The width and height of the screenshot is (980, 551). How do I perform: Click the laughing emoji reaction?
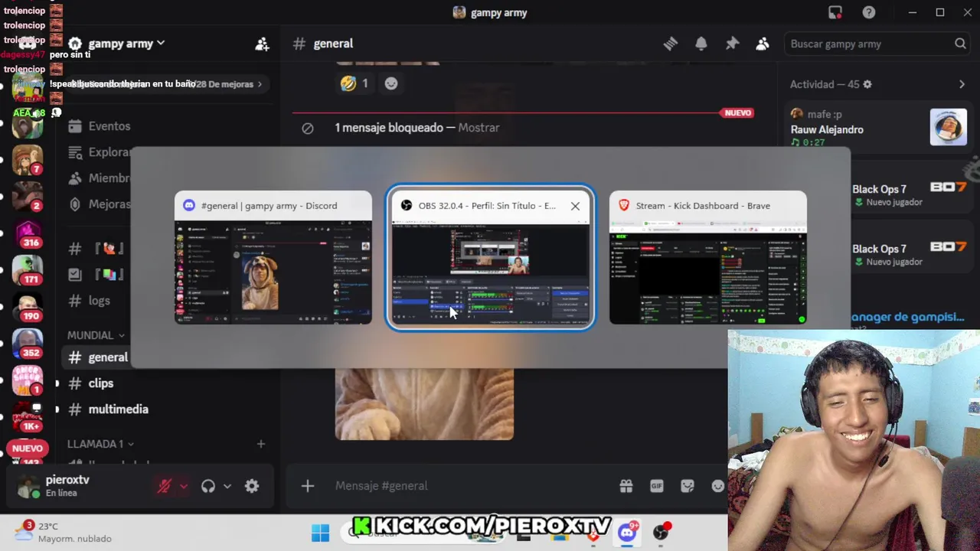pyautogui.click(x=354, y=83)
